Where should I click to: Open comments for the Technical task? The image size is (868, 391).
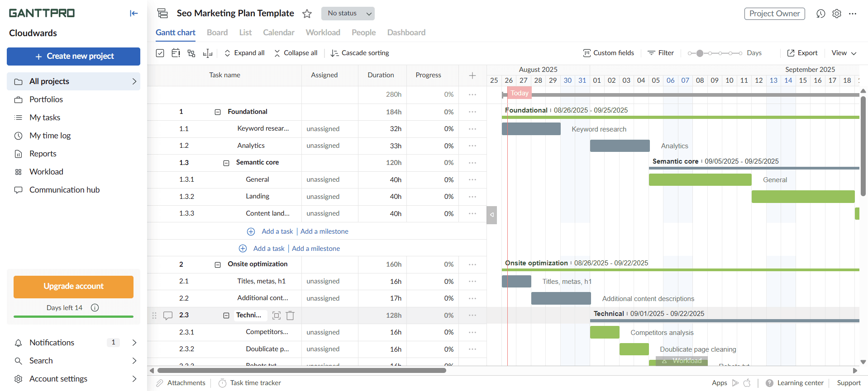[168, 316]
